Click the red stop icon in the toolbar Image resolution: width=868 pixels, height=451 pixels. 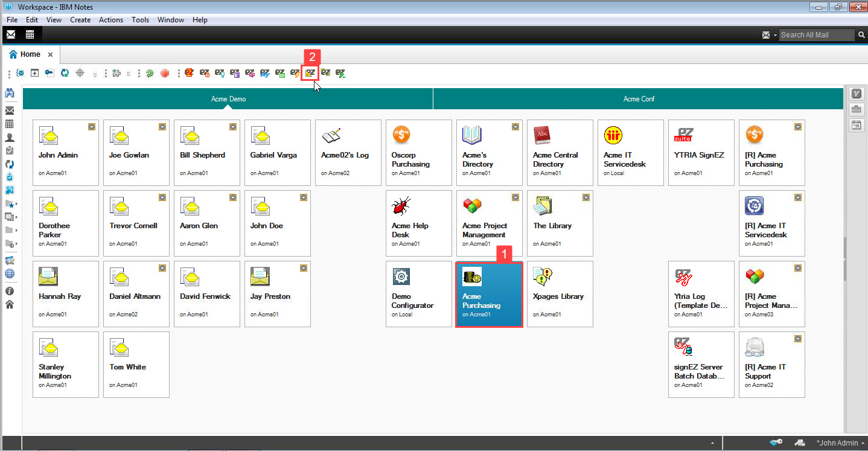165,72
